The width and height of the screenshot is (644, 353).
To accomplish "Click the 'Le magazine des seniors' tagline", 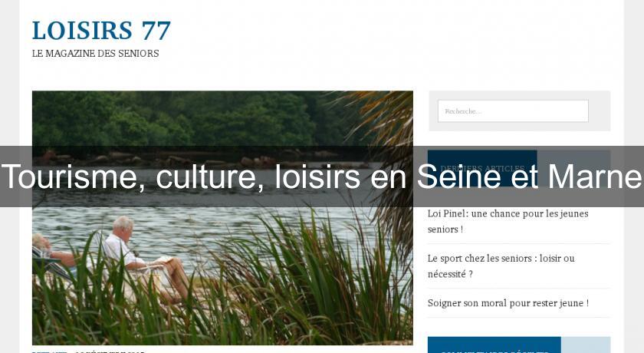I will [95, 54].
